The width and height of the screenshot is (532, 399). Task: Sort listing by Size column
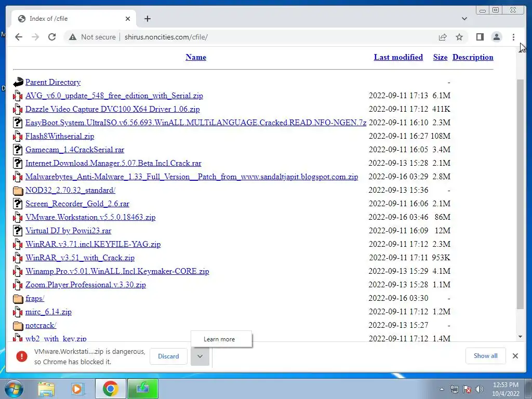pos(440,57)
